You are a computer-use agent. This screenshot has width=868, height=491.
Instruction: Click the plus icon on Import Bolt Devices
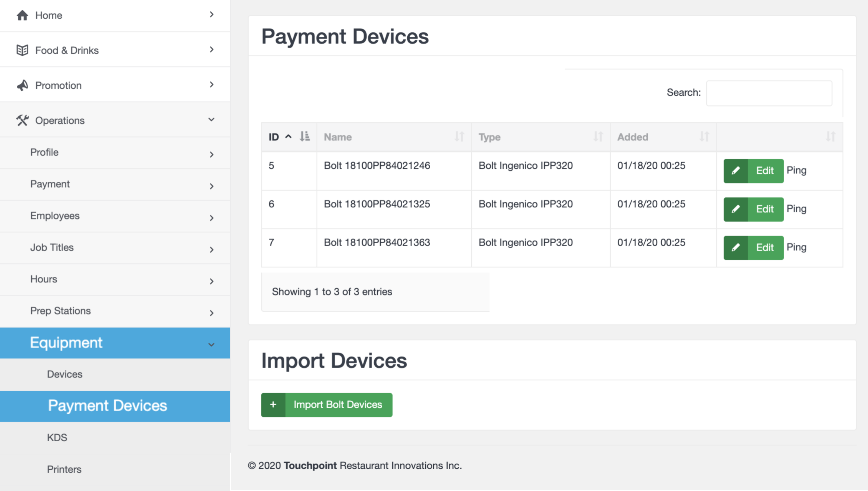[x=273, y=405]
